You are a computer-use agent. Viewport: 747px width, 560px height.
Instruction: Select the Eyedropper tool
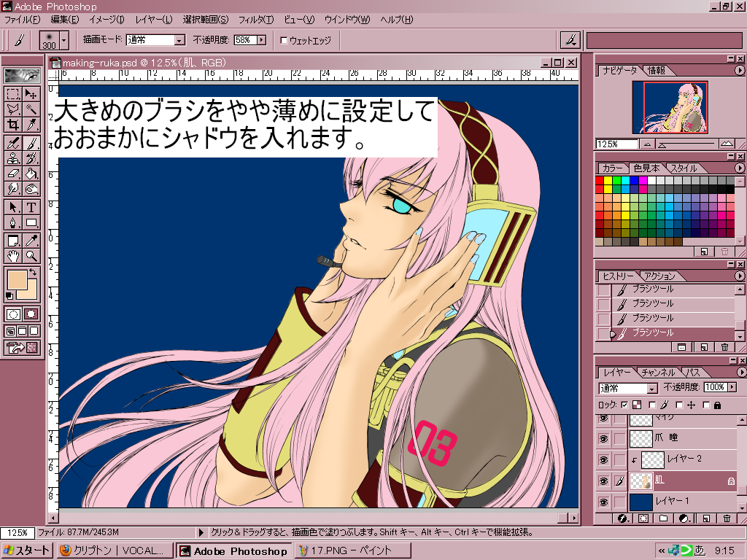point(31,241)
